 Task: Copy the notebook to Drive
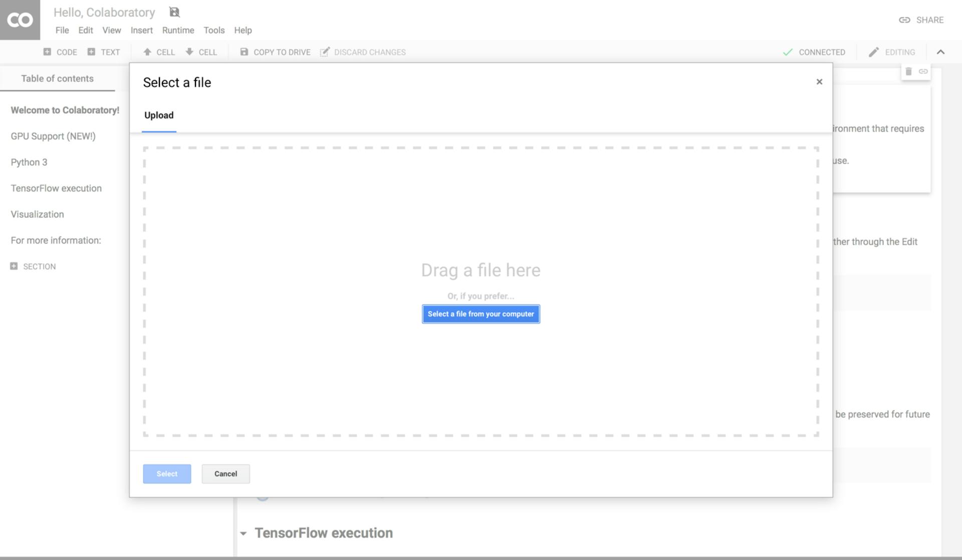[275, 52]
